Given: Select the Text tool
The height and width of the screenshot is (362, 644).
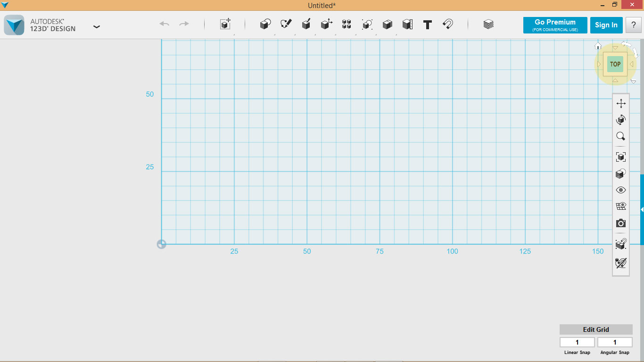Looking at the screenshot, I should 427,25.
